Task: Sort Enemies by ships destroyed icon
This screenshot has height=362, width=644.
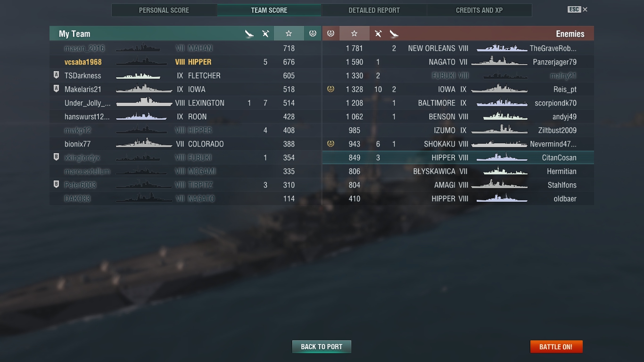Action: (378, 33)
